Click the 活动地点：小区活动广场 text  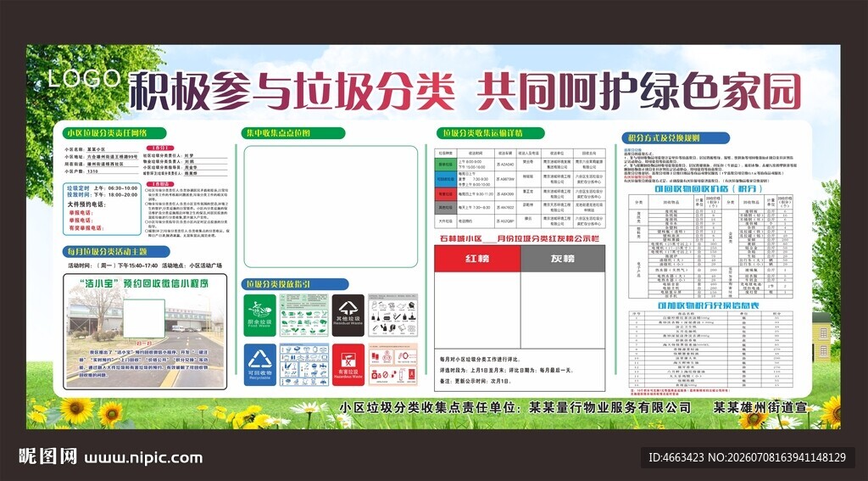point(192,266)
